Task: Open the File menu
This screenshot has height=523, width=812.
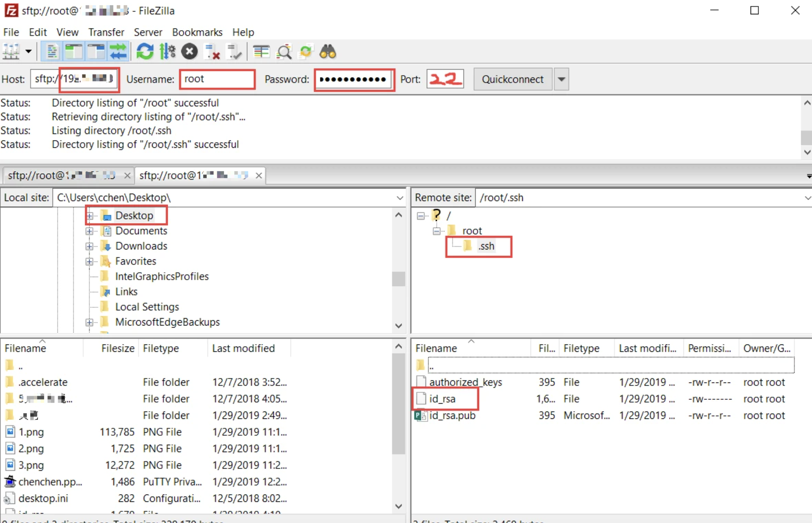Action: (11, 32)
